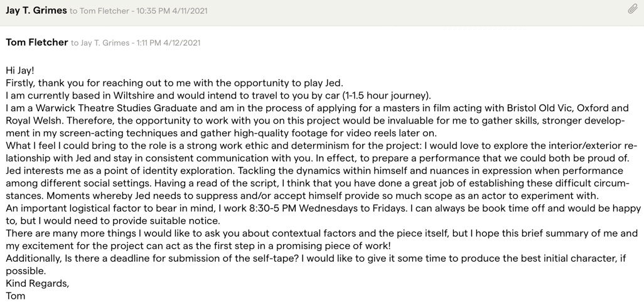
Task: Click the line starting 'There are many more things'
Action: [x=321, y=233]
